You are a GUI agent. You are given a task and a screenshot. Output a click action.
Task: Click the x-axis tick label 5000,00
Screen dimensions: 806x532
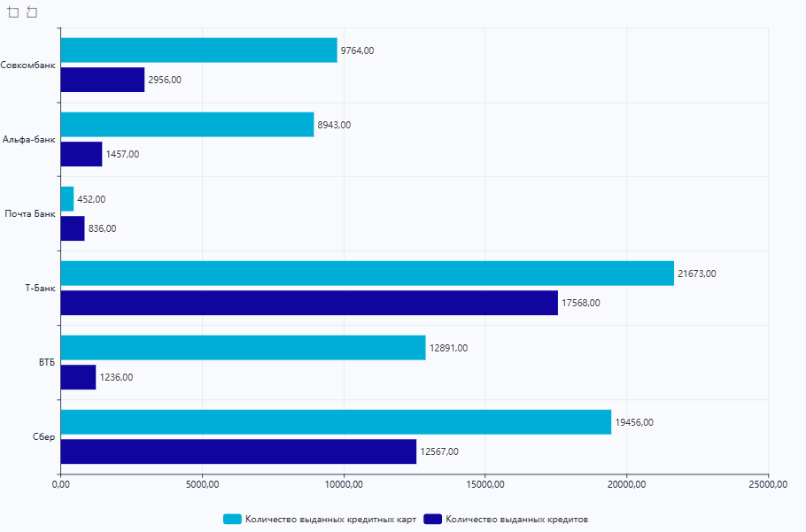202,485
